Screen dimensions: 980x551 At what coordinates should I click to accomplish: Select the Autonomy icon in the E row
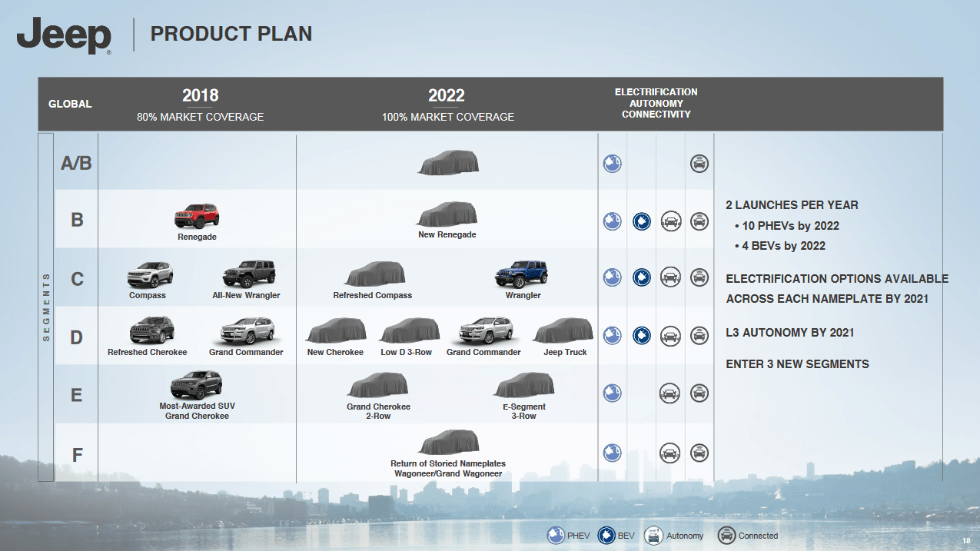coord(670,393)
